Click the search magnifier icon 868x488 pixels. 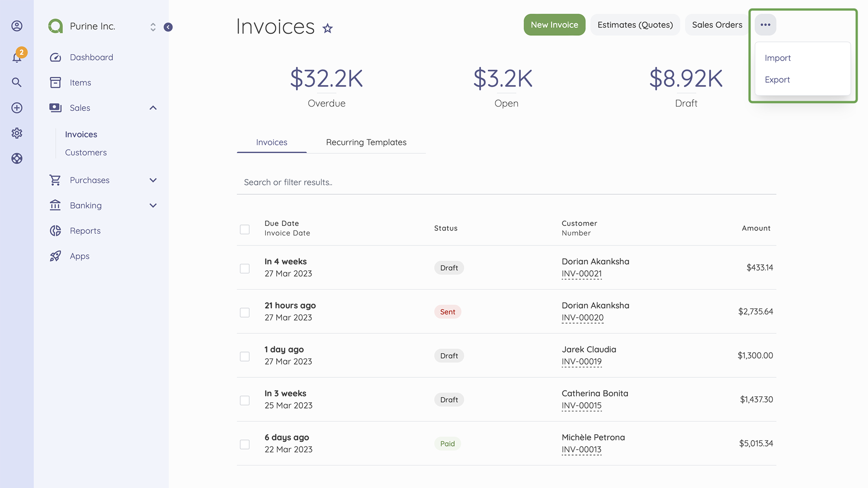(x=17, y=82)
